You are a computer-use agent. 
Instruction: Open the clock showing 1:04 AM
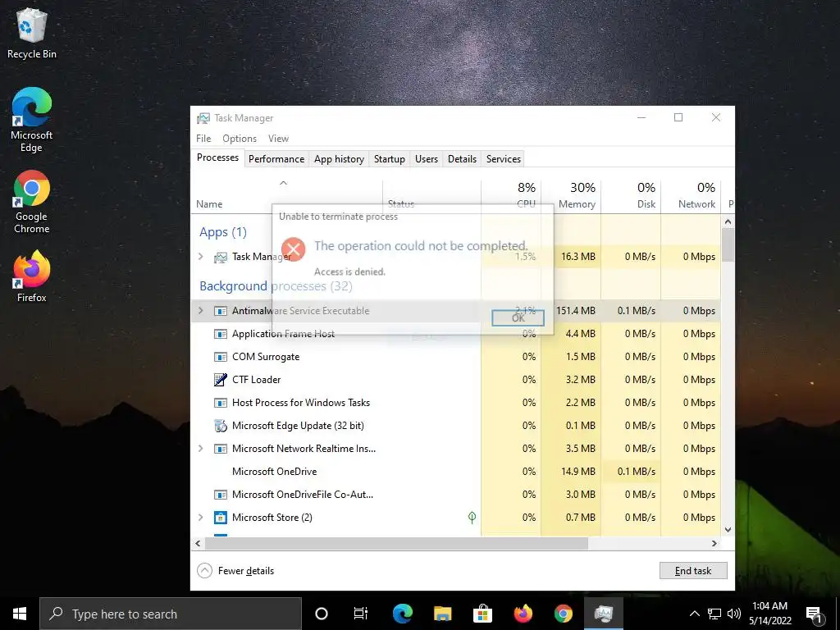[769, 614]
